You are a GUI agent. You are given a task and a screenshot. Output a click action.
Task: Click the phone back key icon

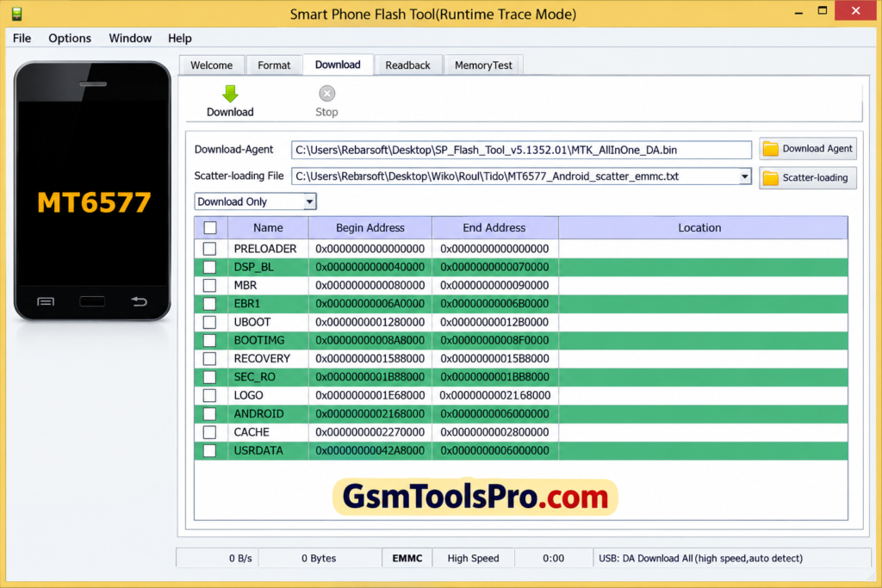(139, 302)
